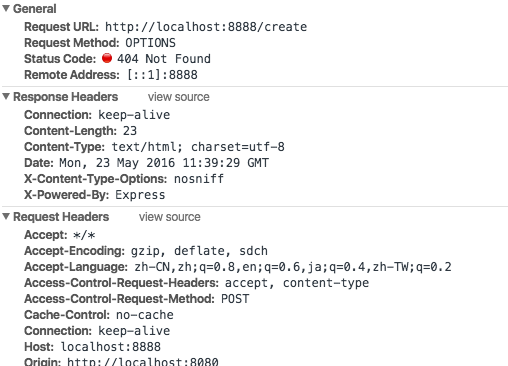Click the Remote Address value [::1]:8888

click(x=162, y=75)
